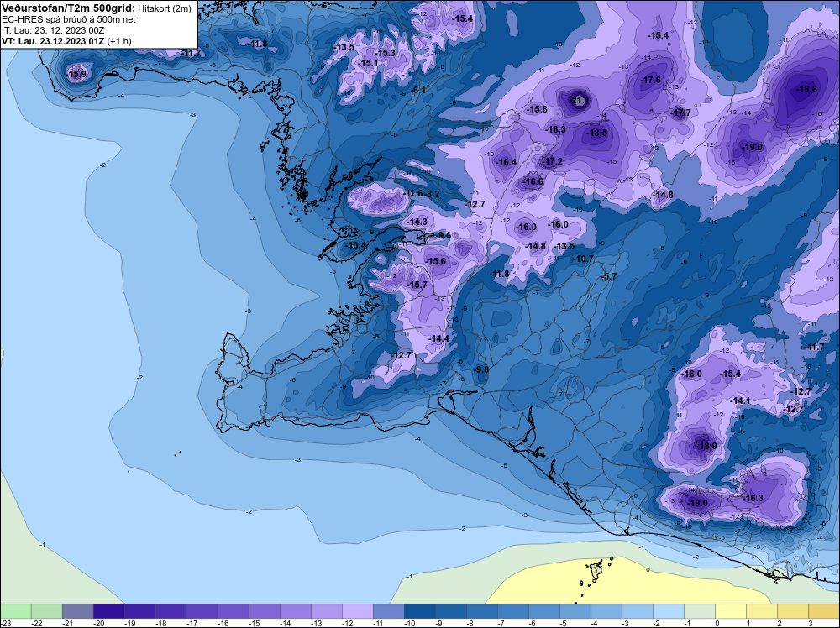Image resolution: width=840 pixels, height=628 pixels.
Task: Select the -8.2 temperature value
Action: [432, 194]
